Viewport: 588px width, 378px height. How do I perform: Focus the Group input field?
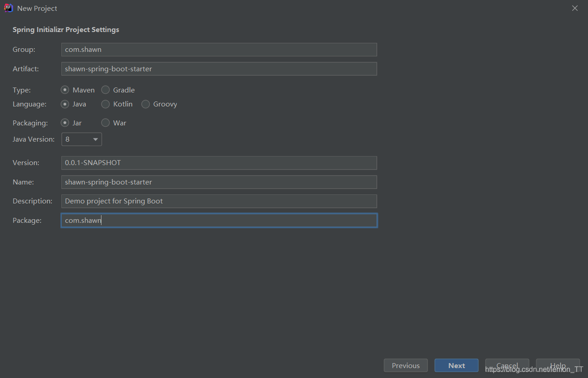click(219, 50)
